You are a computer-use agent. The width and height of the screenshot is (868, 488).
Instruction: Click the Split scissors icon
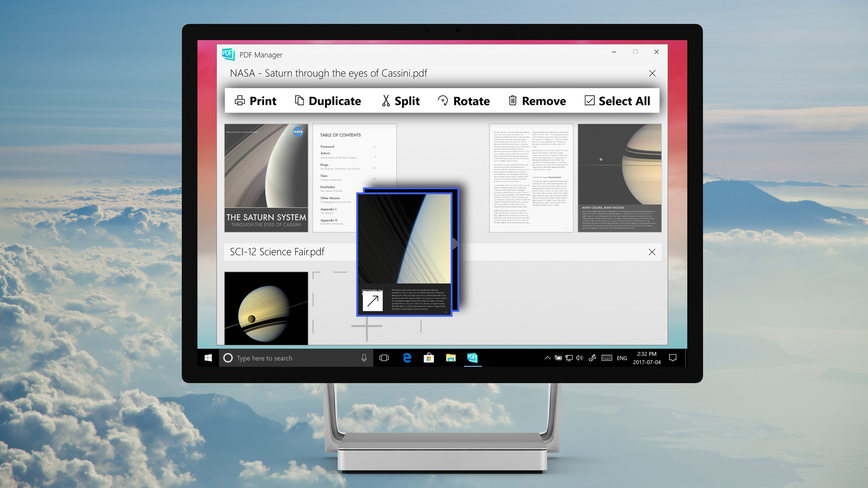click(x=386, y=101)
